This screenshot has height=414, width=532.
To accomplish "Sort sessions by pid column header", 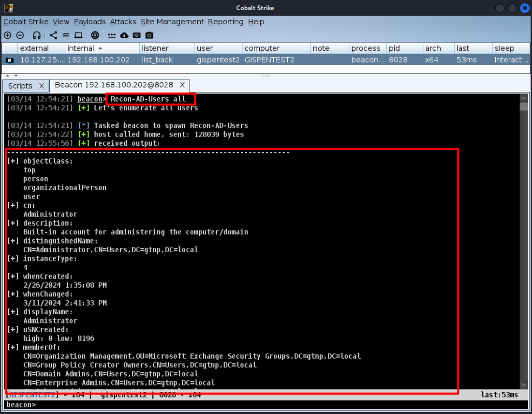I will pyautogui.click(x=405, y=48).
